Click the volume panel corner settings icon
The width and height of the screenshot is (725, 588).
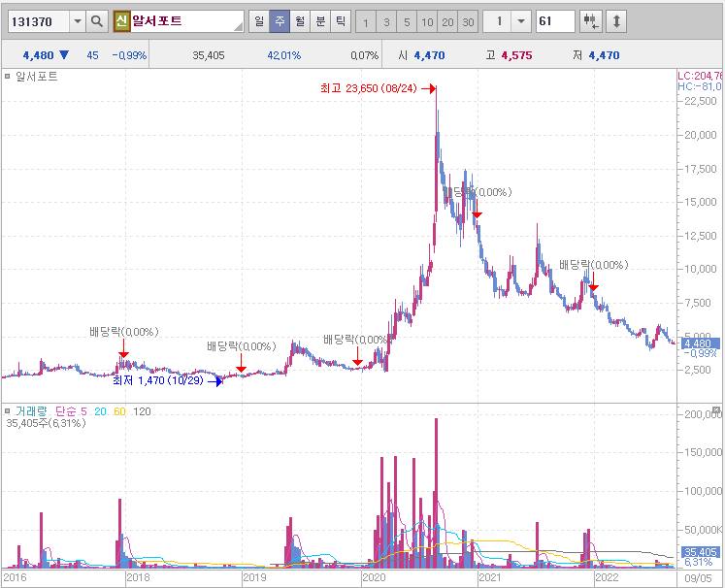[x=716, y=409]
